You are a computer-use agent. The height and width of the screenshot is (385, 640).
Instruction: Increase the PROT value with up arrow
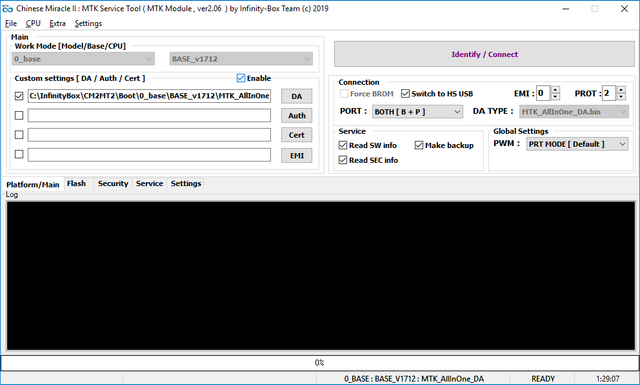[x=621, y=90]
